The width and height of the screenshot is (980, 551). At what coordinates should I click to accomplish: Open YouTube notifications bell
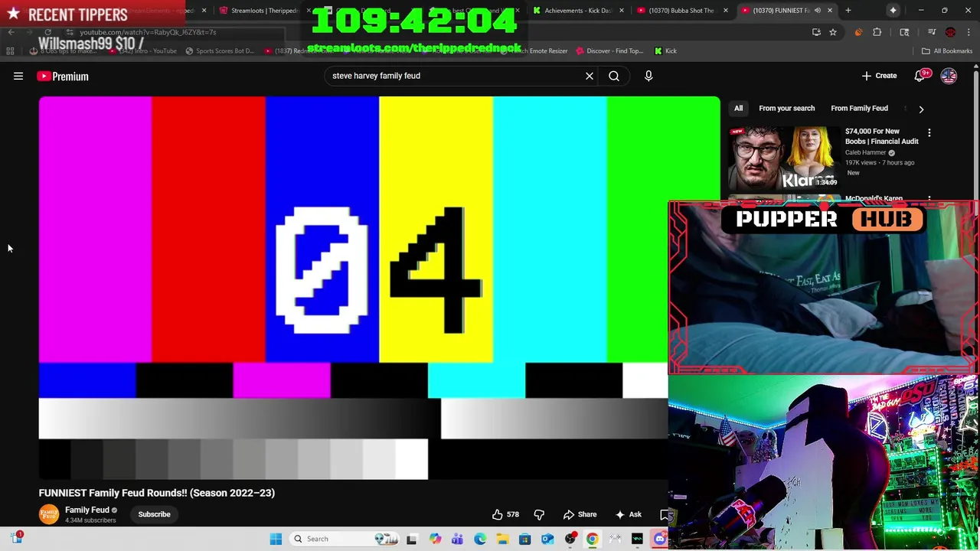(920, 76)
